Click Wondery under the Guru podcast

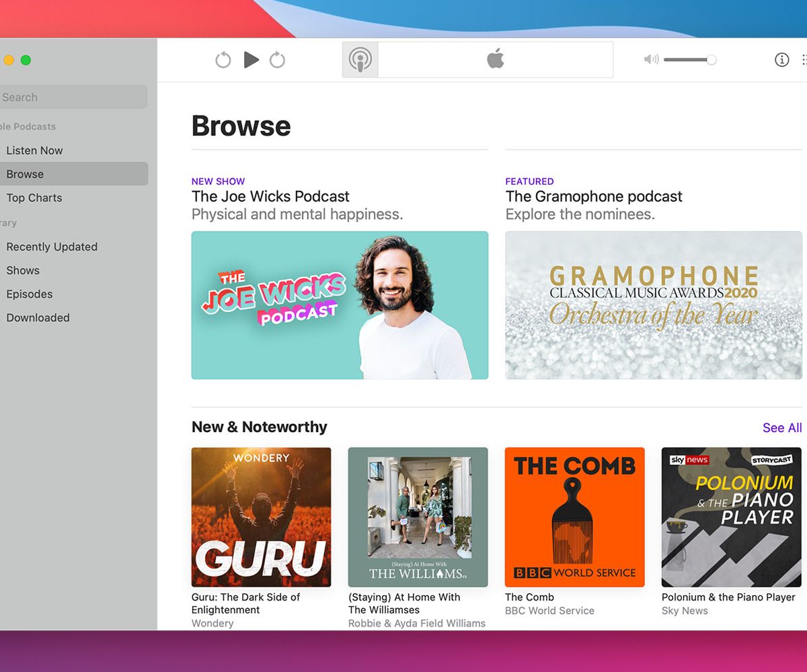213,623
